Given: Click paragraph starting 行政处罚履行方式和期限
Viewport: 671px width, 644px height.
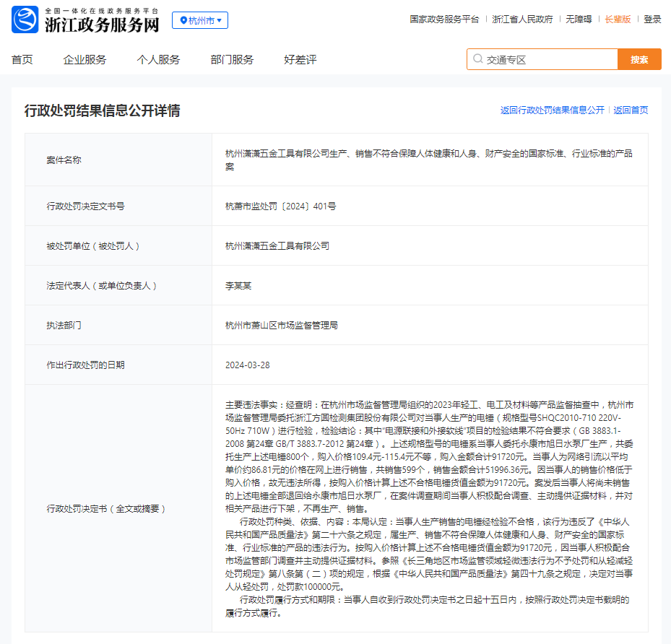Looking at the screenshot, I should pyautogui.click(x=428, y=606).
